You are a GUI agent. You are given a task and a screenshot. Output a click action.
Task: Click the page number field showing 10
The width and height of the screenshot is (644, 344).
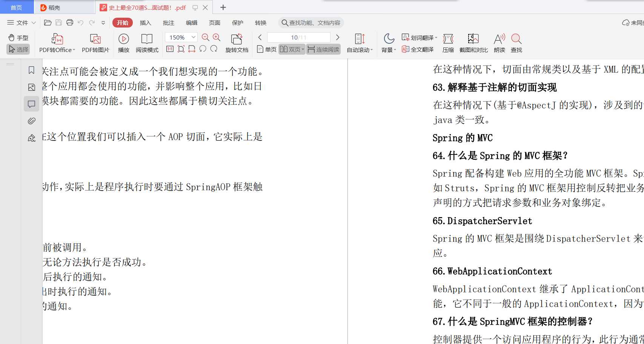tap(298, 37)
